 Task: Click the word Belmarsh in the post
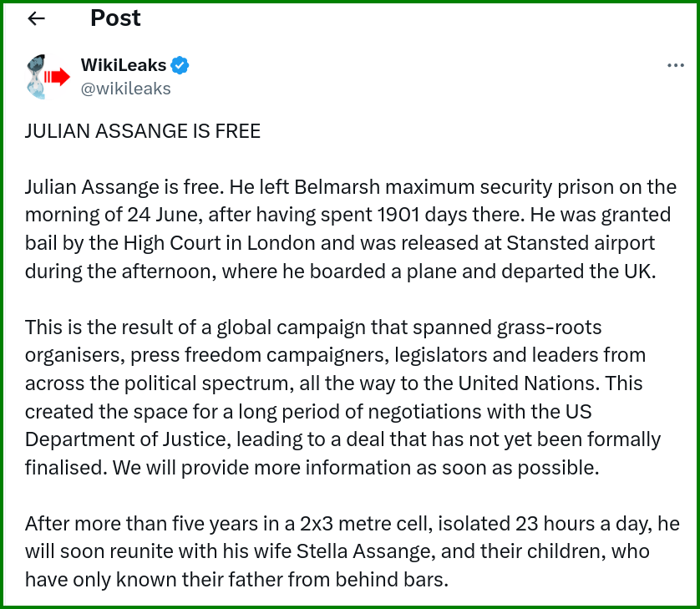pyautogui.click(x=337, y=187)
